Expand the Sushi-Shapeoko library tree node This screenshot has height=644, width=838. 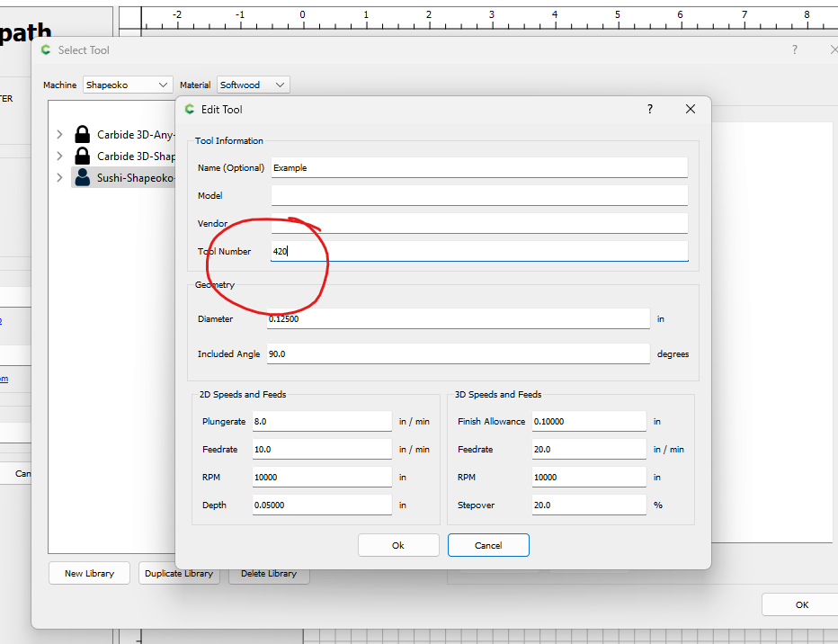(59, 178)
